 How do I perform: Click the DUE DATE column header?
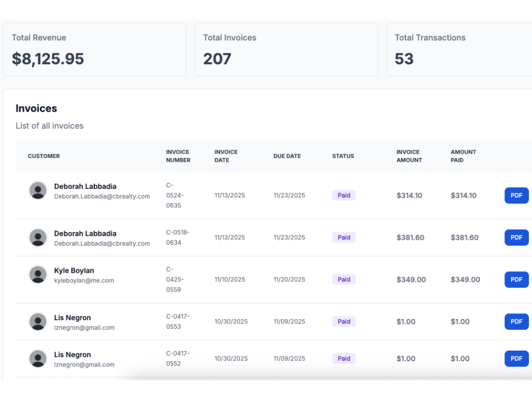(x=287, y=156)
